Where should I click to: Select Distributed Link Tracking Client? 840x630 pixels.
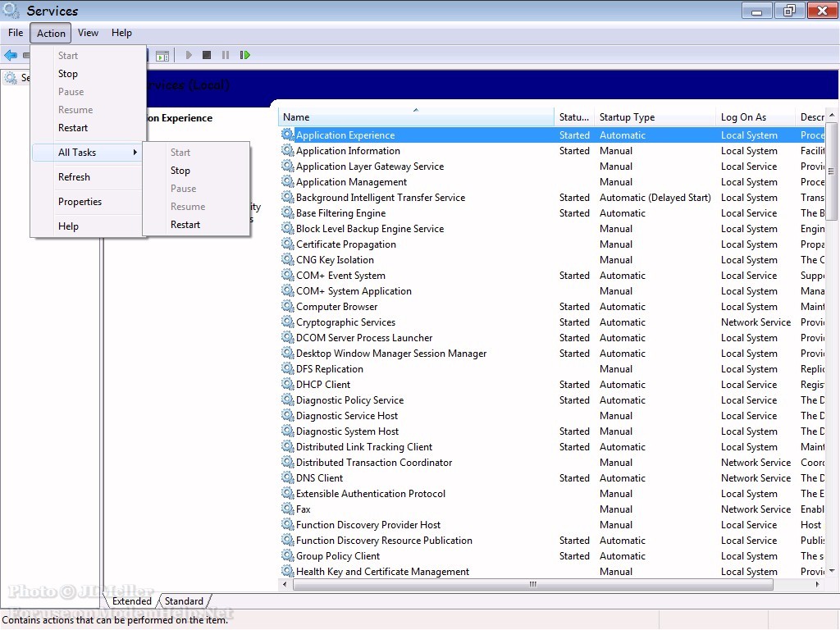(552, 446)
